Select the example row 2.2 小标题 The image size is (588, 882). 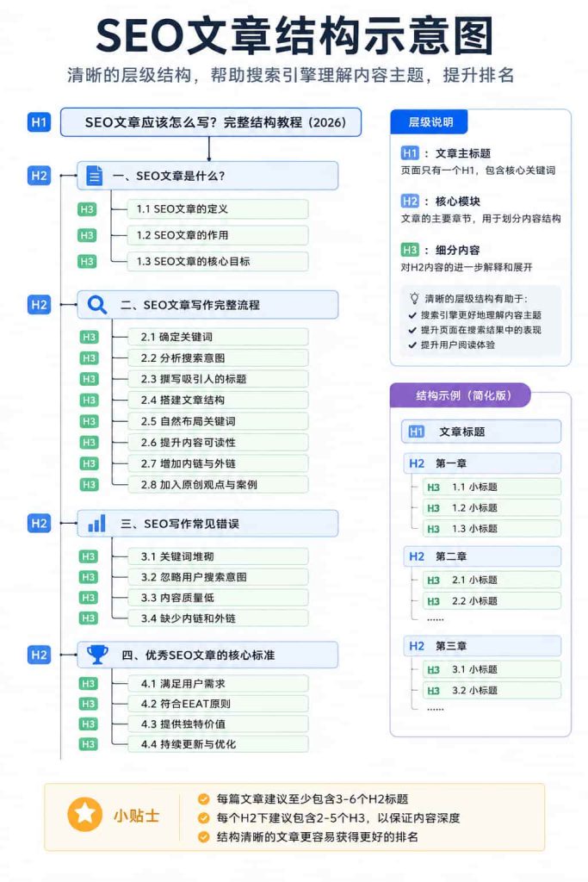[492, 600]
